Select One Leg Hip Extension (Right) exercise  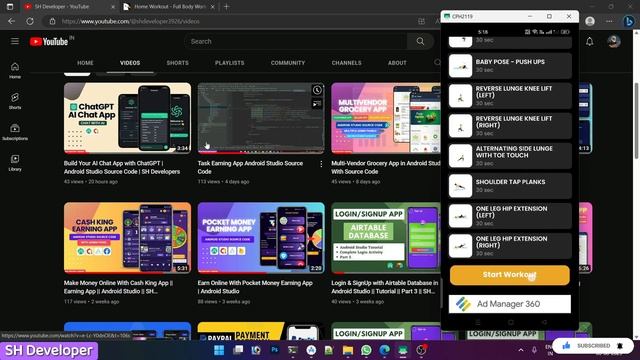click(x=510, y=246)
